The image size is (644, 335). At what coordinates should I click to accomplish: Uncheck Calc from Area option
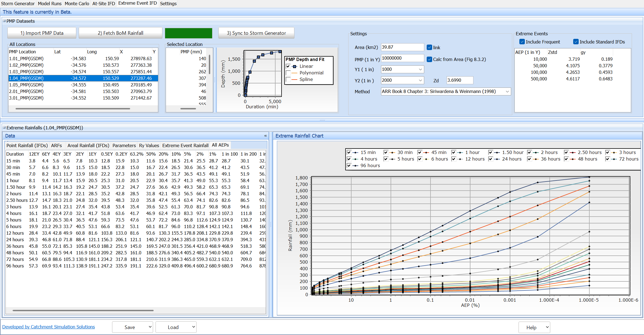429,59
